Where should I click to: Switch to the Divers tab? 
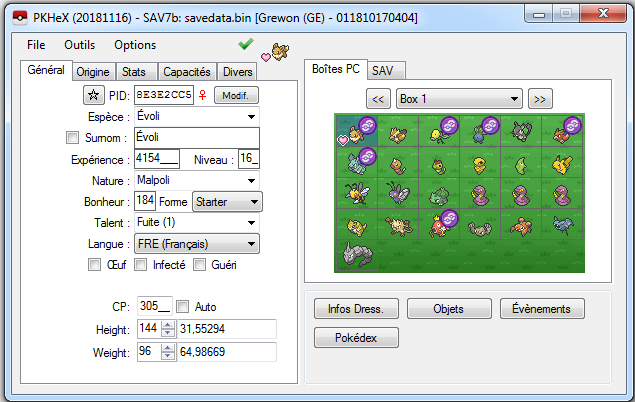(238, 72)
